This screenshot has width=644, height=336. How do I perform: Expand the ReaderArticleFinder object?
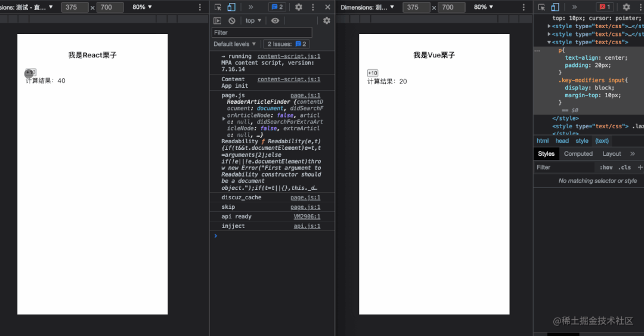pos(224,118)
